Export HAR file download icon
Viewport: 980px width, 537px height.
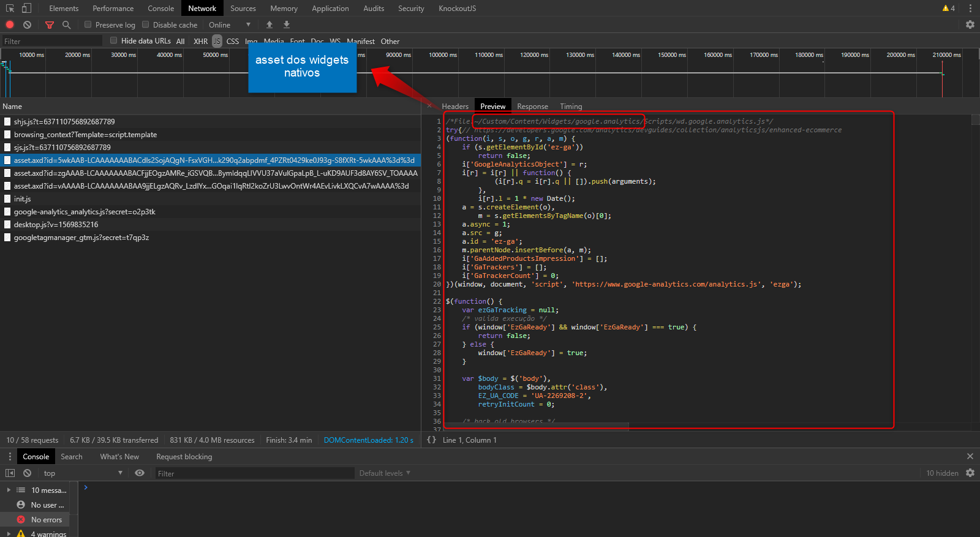click(x=286, y=25)
